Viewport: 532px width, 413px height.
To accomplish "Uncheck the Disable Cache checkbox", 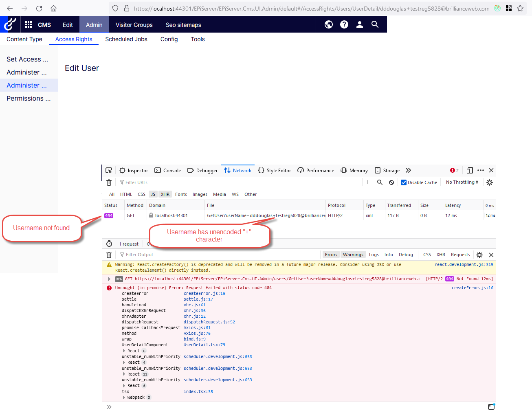I will point(404,182).
